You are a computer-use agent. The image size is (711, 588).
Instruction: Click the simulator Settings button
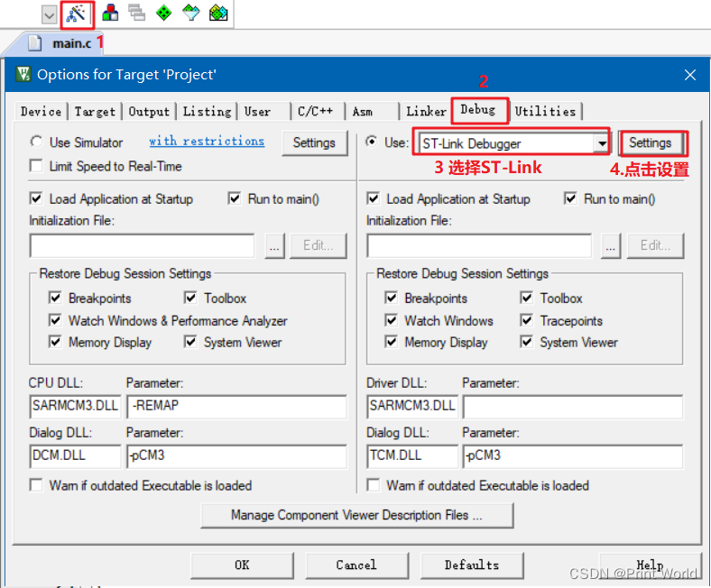click(x=314, y=142)
